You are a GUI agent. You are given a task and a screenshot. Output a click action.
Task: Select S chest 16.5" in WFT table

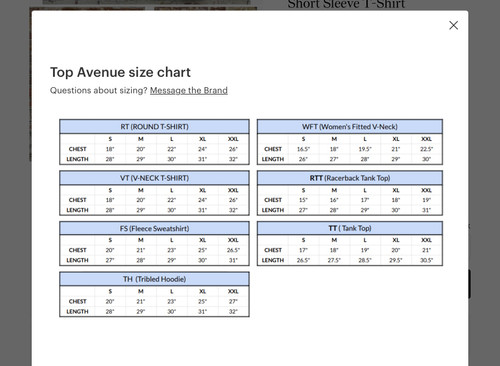303,149
